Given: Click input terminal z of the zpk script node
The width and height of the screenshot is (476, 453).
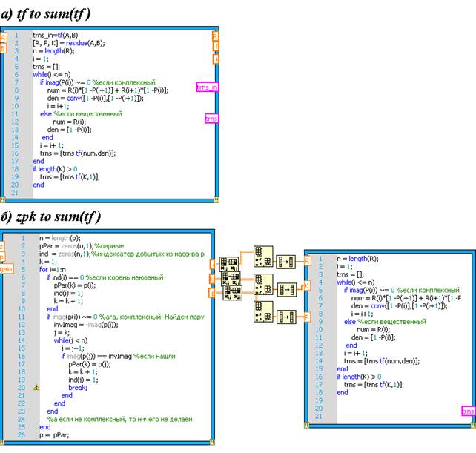Looking at the screenshot, I should coord(1,246).
